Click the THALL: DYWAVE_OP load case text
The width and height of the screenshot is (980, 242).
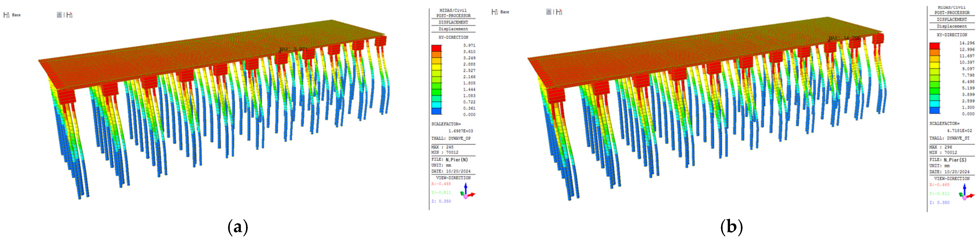pyautogui.click(x=451, y=138)
